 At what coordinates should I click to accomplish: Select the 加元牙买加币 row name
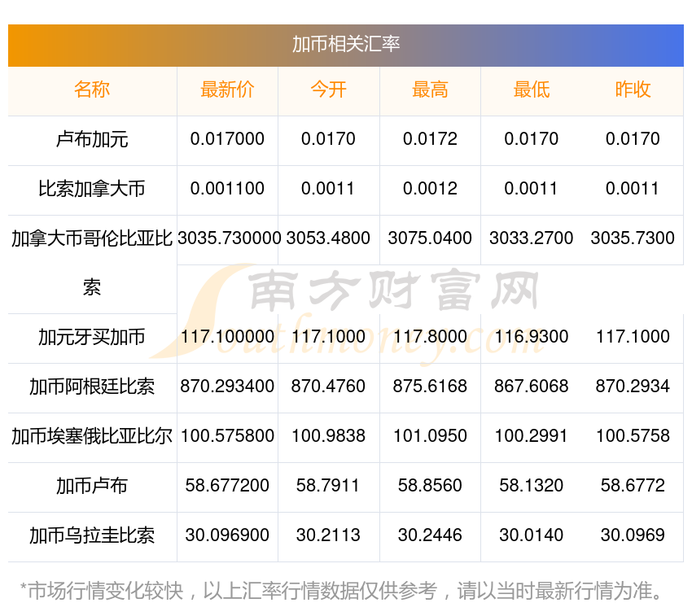[92, 337]
